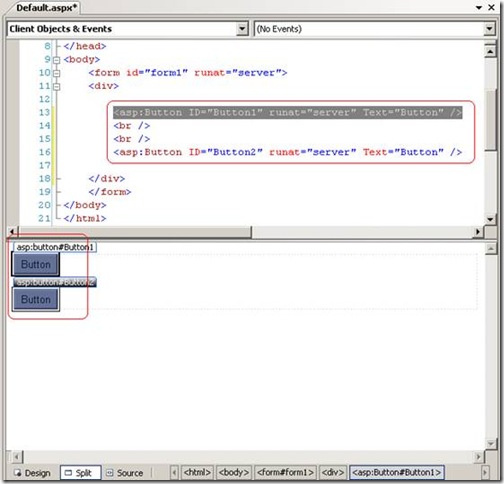Click the code editor scroll up arrow

[490, 52]
